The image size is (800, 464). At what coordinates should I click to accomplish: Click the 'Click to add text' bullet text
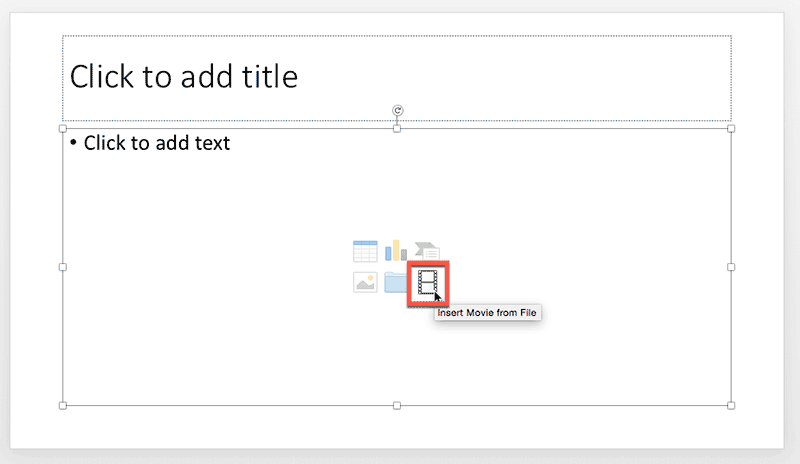coord(157,143)
